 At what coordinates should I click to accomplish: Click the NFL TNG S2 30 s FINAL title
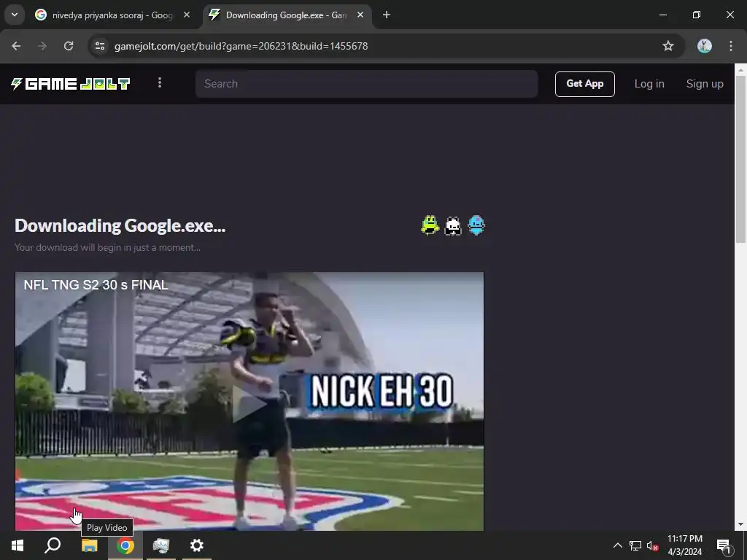[x=96, y=285]
